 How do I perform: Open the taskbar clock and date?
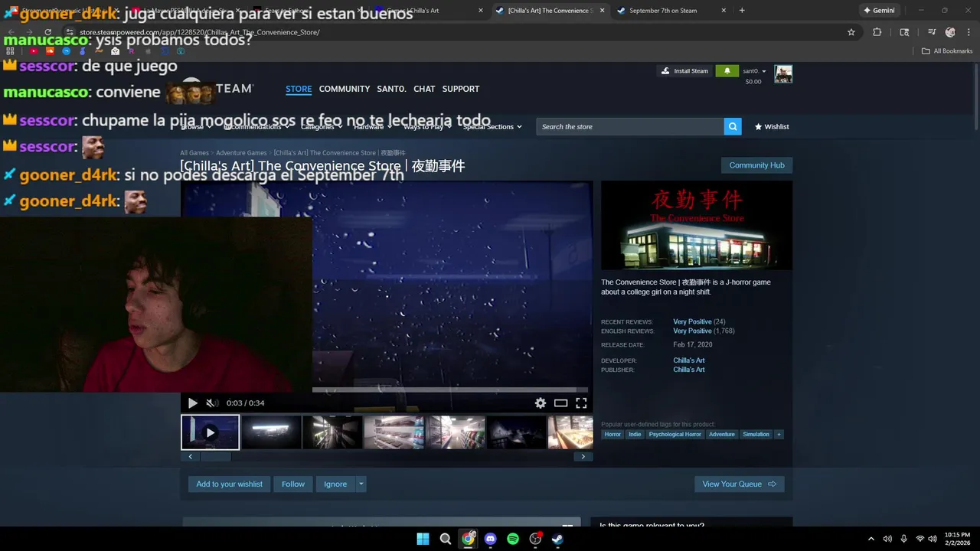tap(957, 539)
